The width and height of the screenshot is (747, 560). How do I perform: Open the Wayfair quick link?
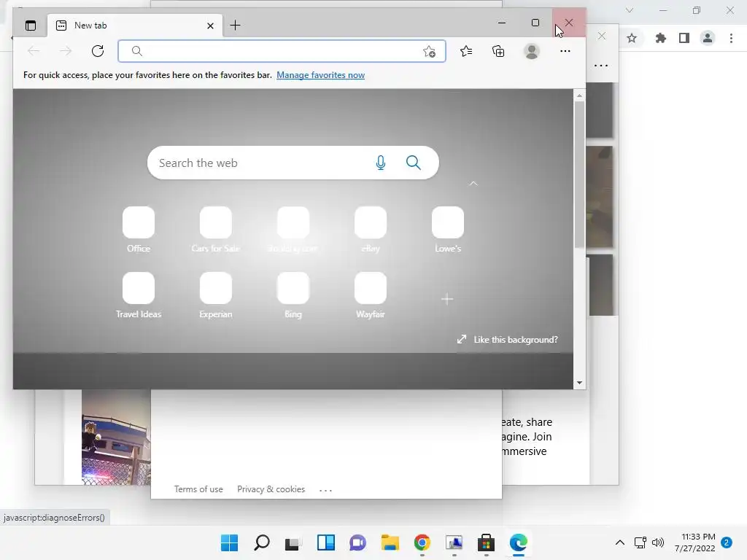[371, 295]
